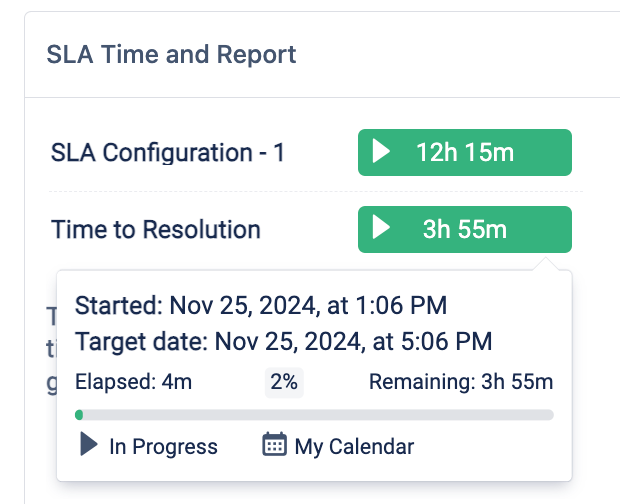
Task: Click the play icon in 3h 55m badge
Action: (380, 229)
